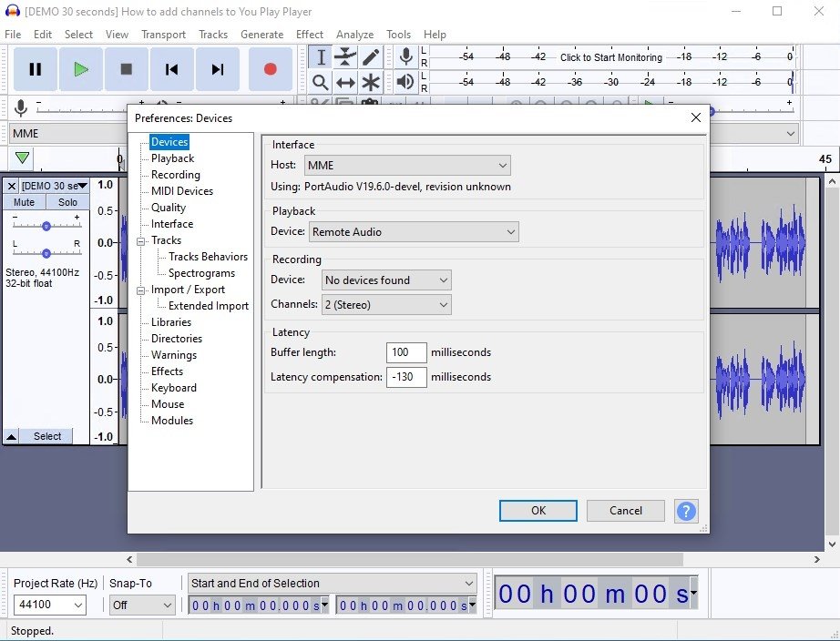Screen dimensions: 840x641
Task: Select Recording in the preferences tree
Action: [176, 175]
